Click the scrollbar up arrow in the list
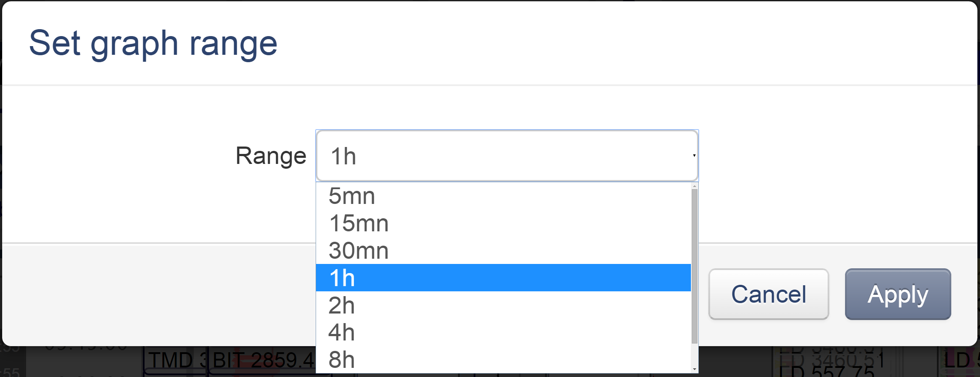Screen dimensions: 980x377 pos(694,187)
